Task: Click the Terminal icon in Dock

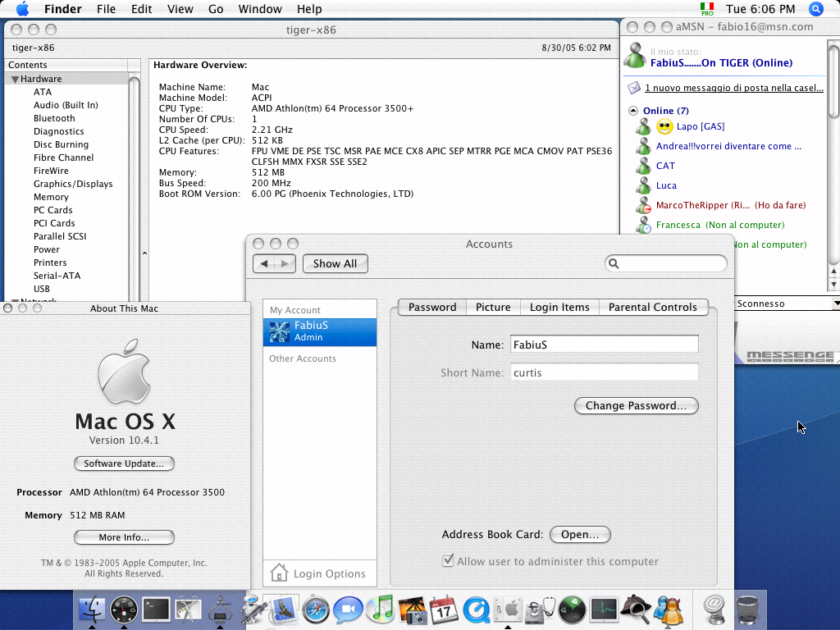Action: click(x=156, y=609)
